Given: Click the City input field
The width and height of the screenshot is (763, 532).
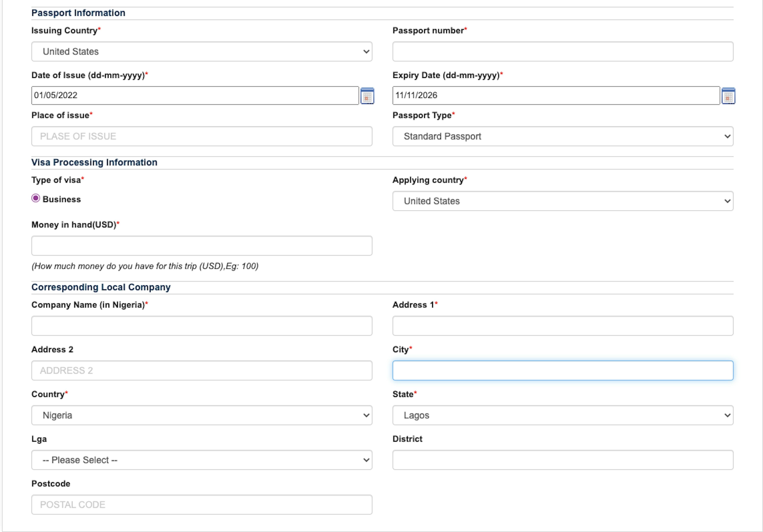Looking at the screenshot, I should [x=563, y=370].
